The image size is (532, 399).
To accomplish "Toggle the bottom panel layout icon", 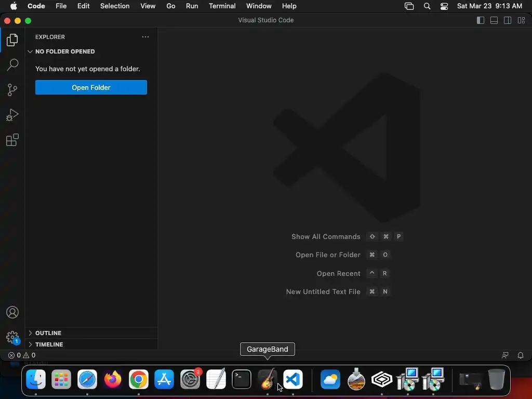I will (x=494, y=20).
